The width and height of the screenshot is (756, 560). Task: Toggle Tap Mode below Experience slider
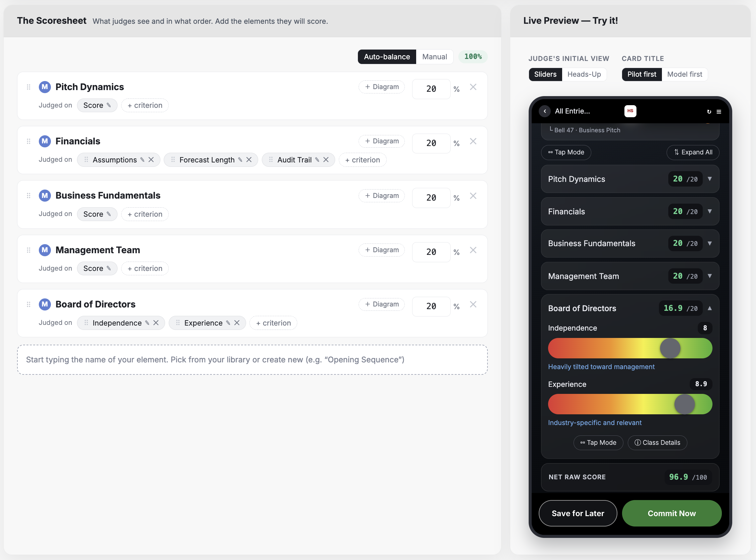click(x=598, y=443)
